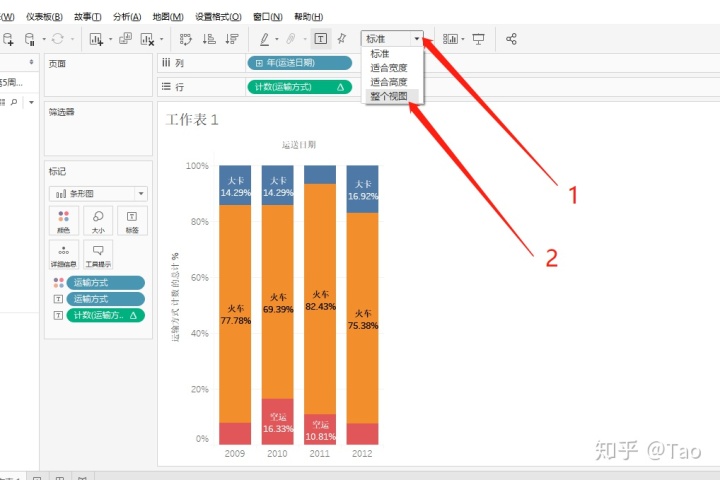
Task: Open the Size card in Marks
Action: click(x=98, y=221)
